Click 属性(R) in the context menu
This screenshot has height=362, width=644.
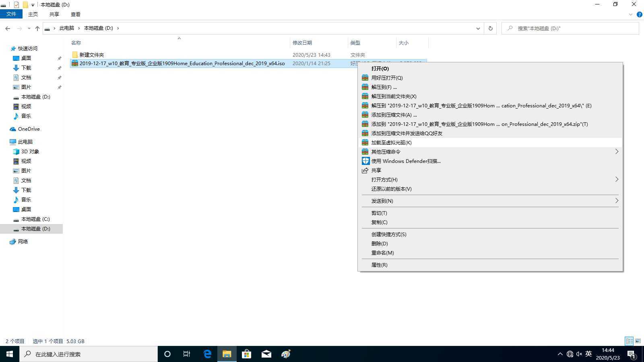pos(379,265)
